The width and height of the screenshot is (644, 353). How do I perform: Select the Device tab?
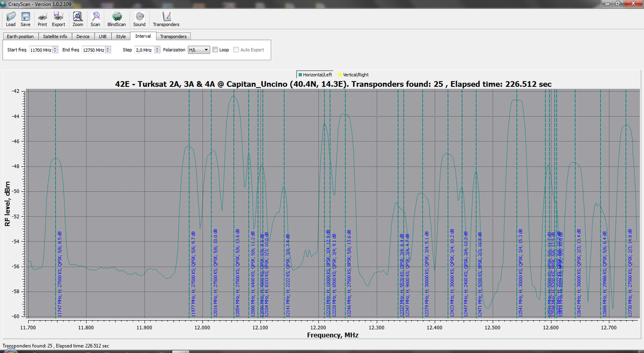(x=83, y=36)
